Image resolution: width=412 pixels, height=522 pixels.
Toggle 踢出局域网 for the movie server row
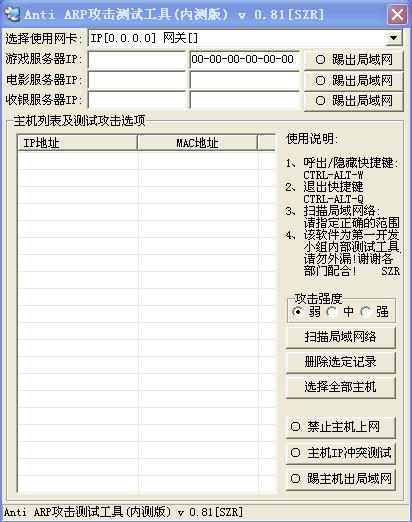[353, 81]
